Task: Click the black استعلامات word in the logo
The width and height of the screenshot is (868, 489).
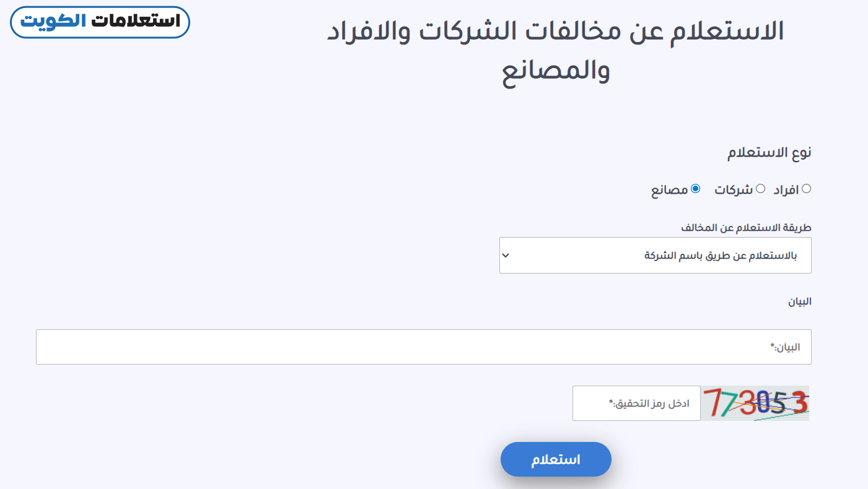Action: point(136,21)
